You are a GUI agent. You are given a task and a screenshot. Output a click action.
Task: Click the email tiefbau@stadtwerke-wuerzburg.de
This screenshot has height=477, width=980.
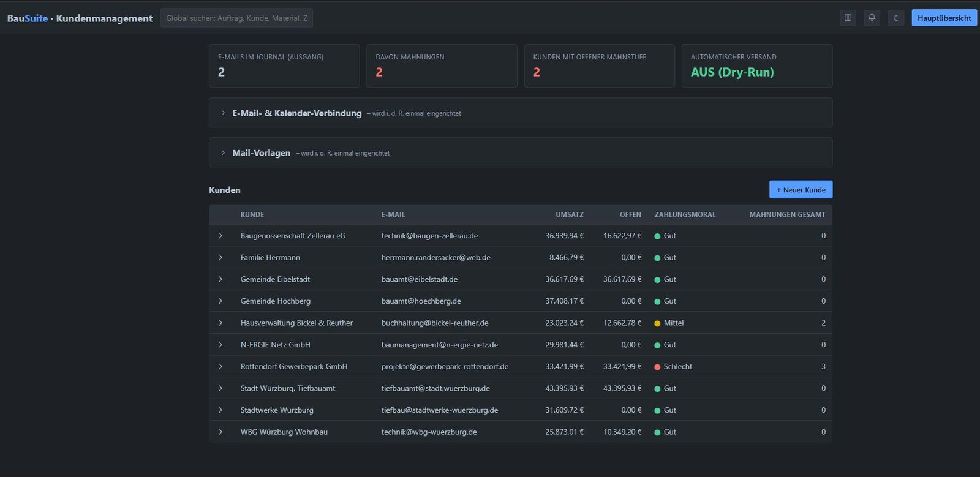click(440, 410)
